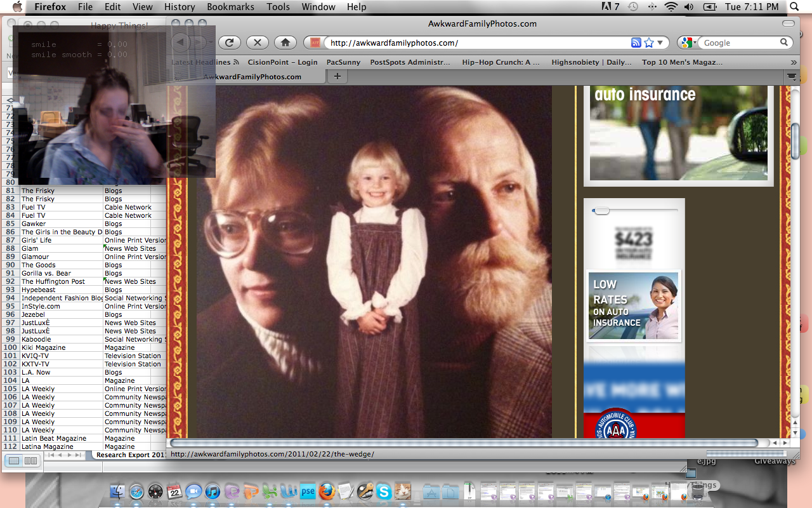Expand the bookmarks toolbar overflow chevron
The height and width of the screenshot is (508, 812).
(x=793, y=62)
